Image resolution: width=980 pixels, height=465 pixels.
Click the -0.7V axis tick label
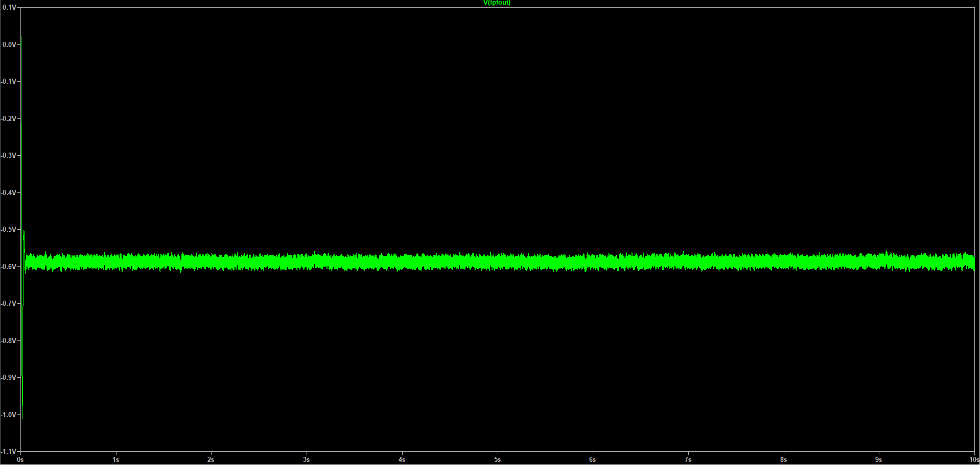click(8, 304)
